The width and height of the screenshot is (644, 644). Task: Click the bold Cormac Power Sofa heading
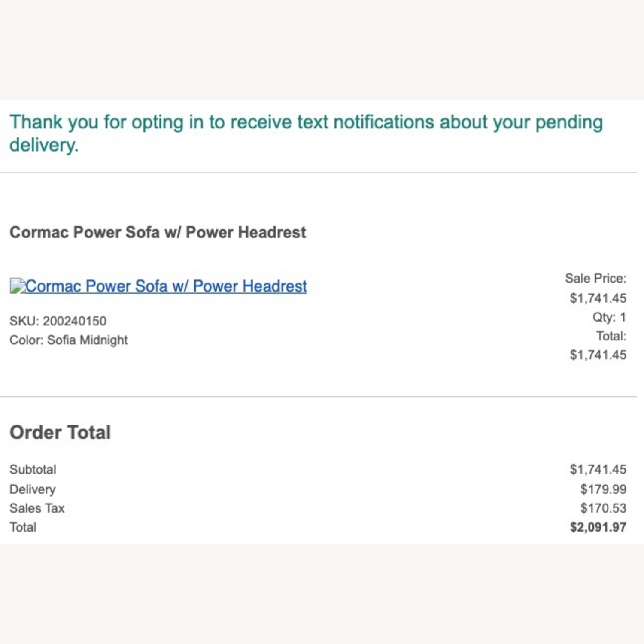[x=158, y=232]
